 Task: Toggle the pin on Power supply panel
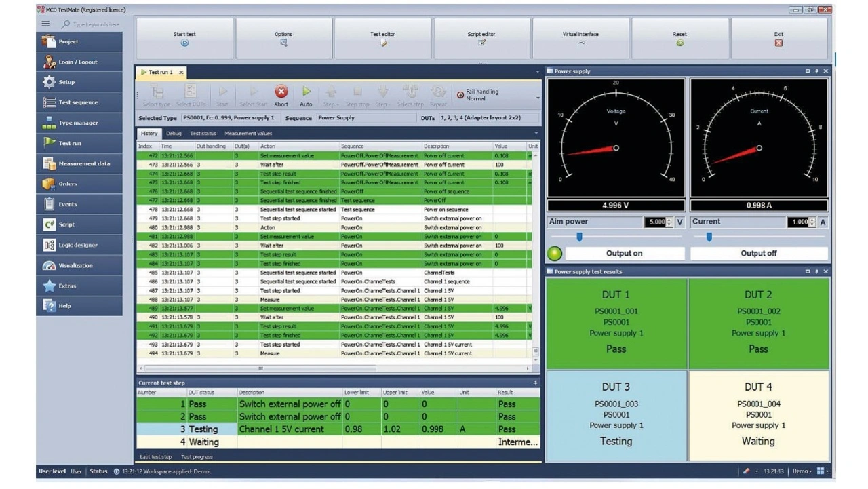click(x=816, y=71)
